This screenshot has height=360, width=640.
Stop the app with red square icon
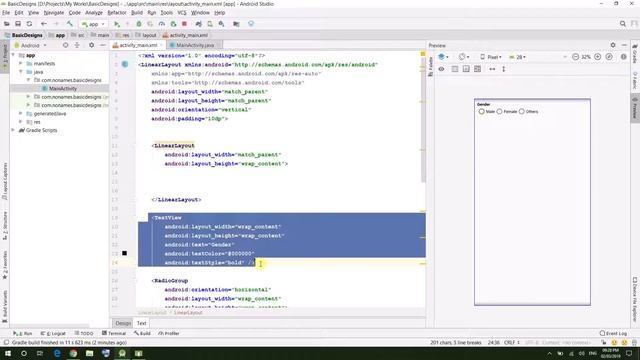(x=184, y=24)
